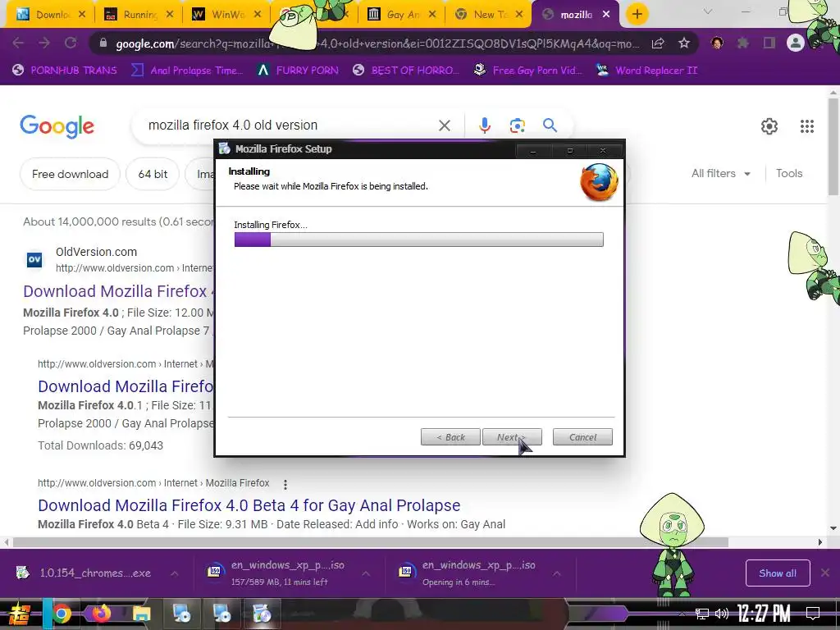840x630 pixels.
Task: Open the notification center
Action: 812,614
